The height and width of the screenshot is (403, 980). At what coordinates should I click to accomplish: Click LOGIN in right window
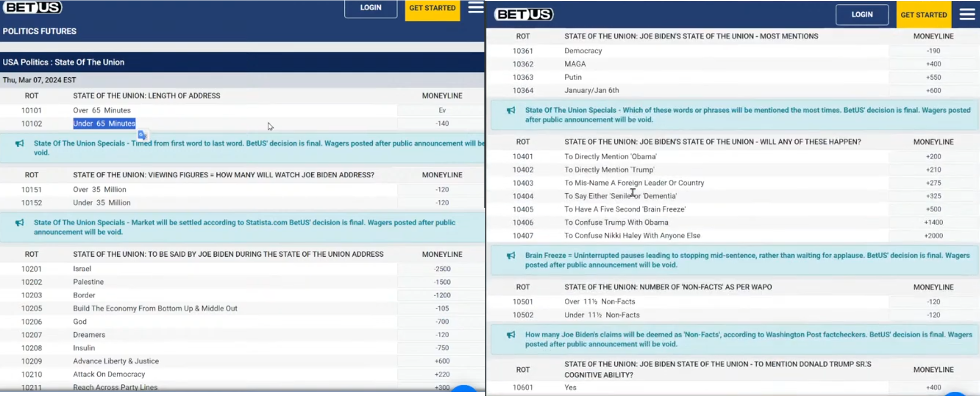862,14
